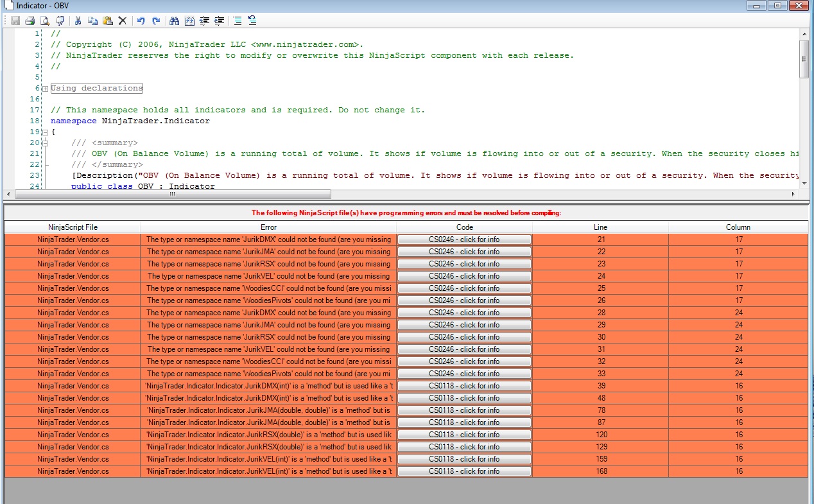Click the Error column header

[x=268, y=227]
